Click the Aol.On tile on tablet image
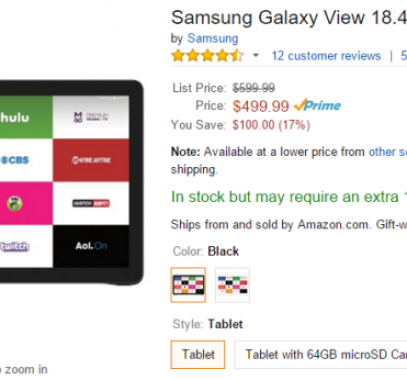 tap(91, 246)
